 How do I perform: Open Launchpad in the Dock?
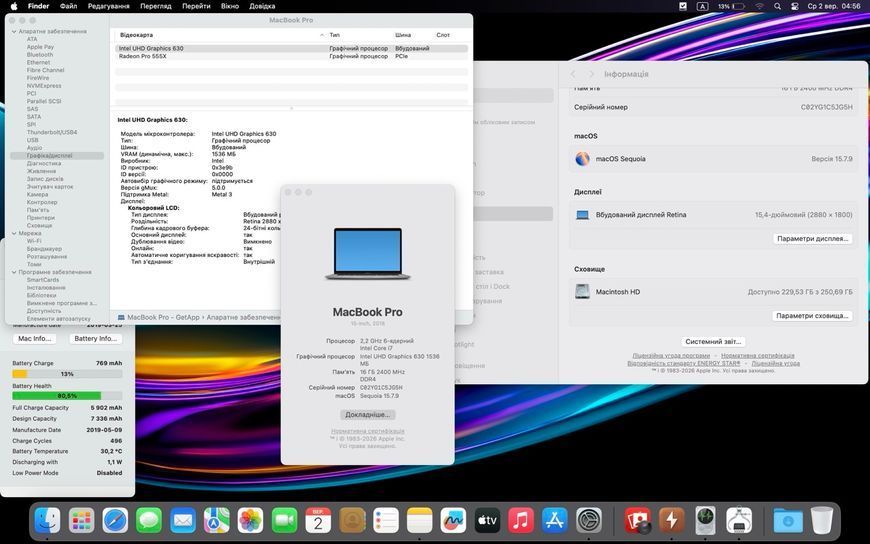pos(82,520)
